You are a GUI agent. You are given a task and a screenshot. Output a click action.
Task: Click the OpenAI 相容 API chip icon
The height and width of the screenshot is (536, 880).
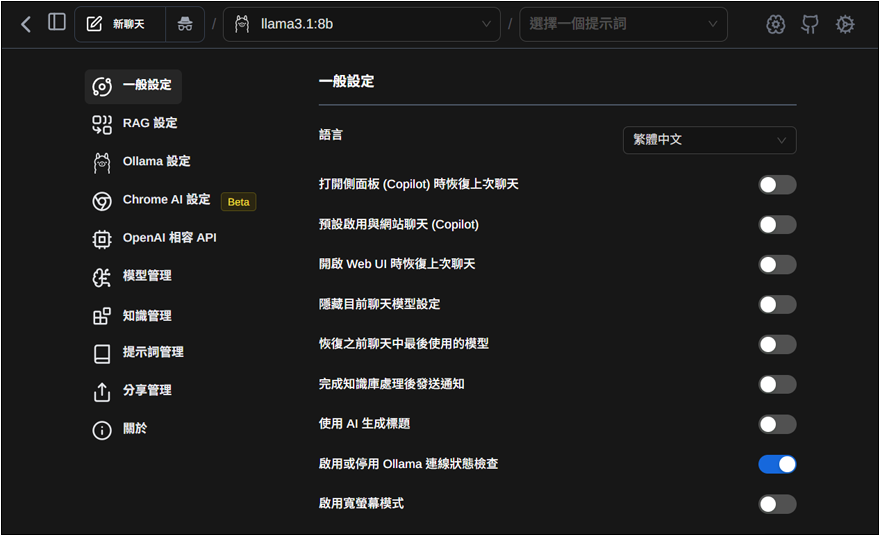[x=102, y=239]
